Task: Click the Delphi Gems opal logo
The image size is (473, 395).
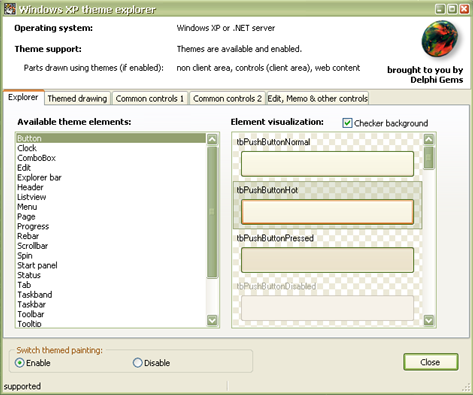Action: 439,39
